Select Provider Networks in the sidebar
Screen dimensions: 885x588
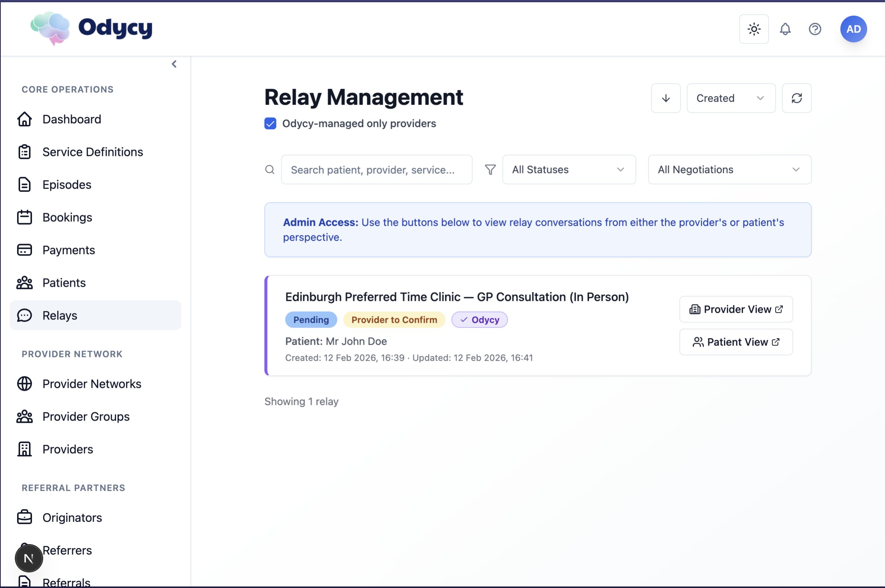click(x=92, y=383)
